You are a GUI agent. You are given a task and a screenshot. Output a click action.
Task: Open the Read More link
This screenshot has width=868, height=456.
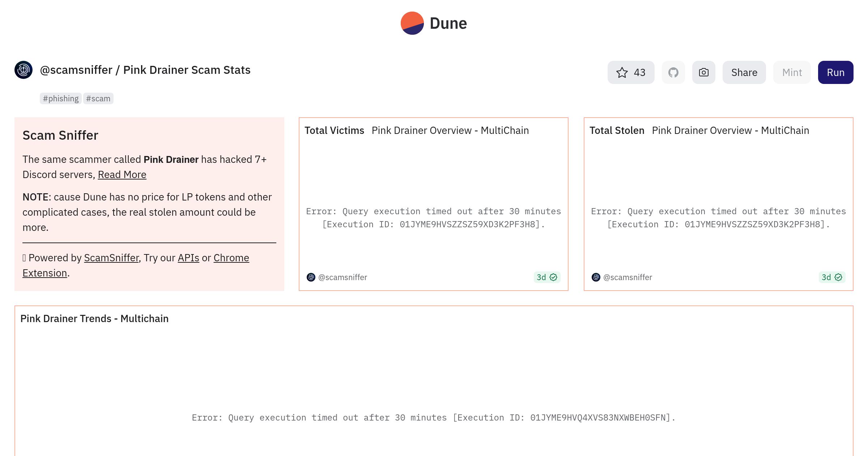122,174
